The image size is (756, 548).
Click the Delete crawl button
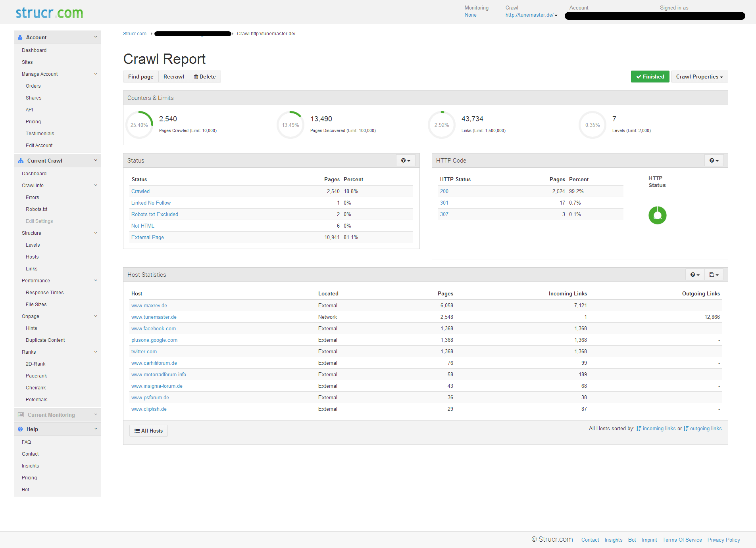point(205,77)
